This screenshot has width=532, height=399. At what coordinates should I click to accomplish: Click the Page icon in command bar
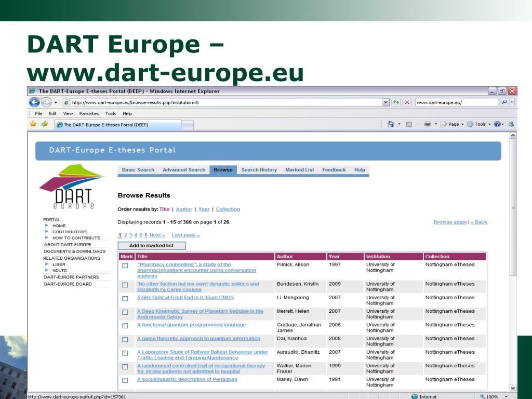444,124
